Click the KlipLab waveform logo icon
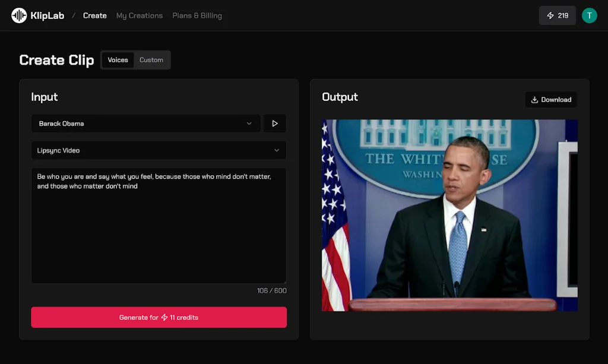Viewport: 608px width, 364px height. click(18, 15)
